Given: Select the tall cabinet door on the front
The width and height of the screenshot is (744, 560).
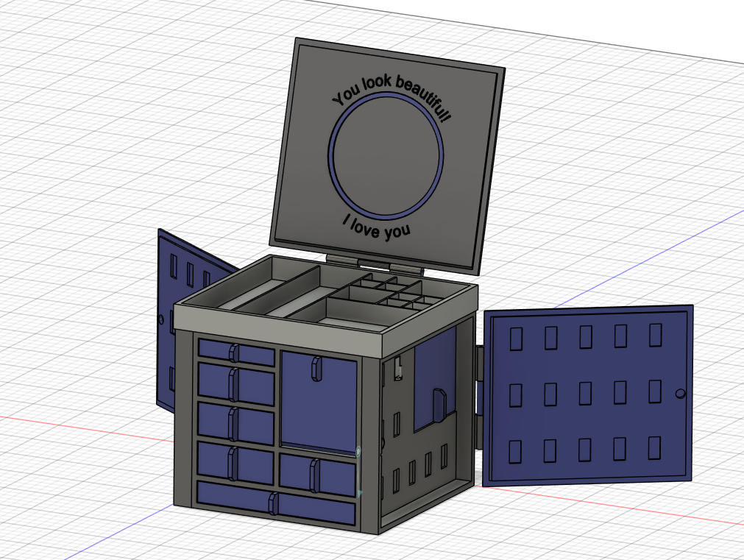Looking at the screenshot, I should [319, 403].
